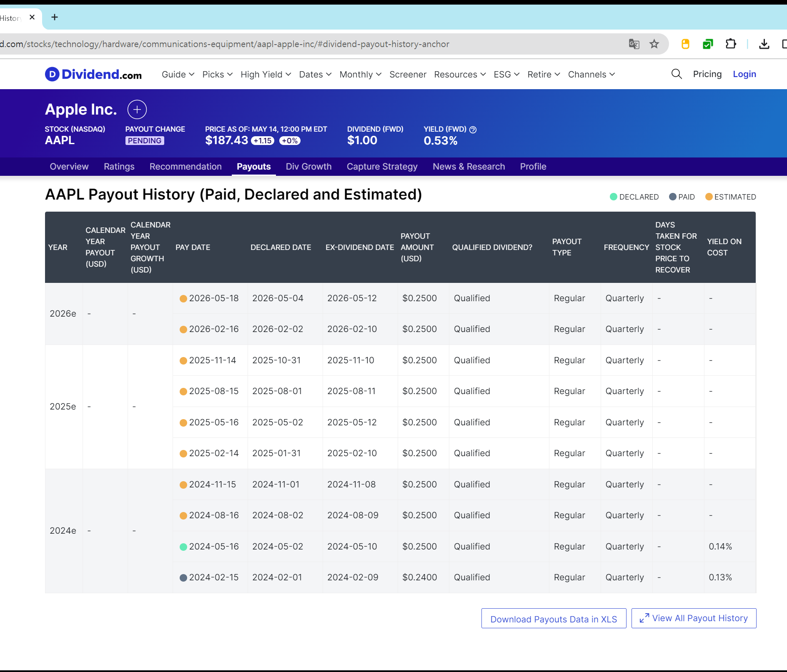The height and width of the screenshot is (672, 787).
Task: Click the $0.2400 payout amount
Action: pyautogui.click(x=420, y=577)
